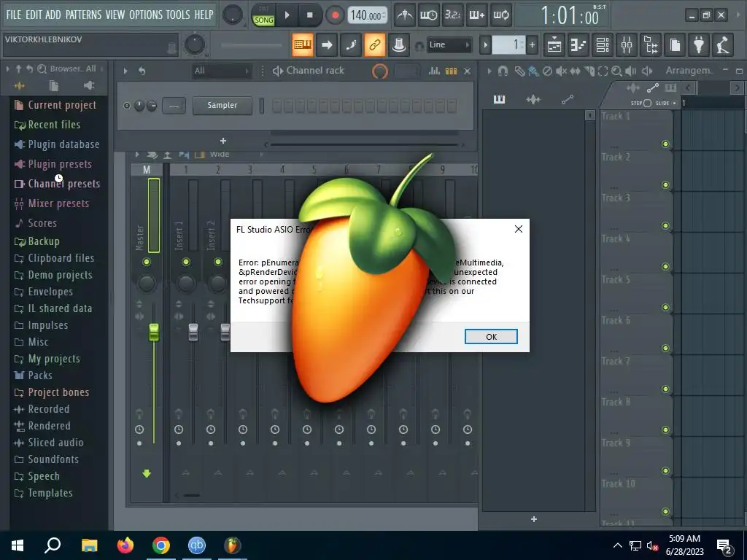Toggle the Sampler channel mute LED
The image size is (747, 560).
(x=126, y=106)
